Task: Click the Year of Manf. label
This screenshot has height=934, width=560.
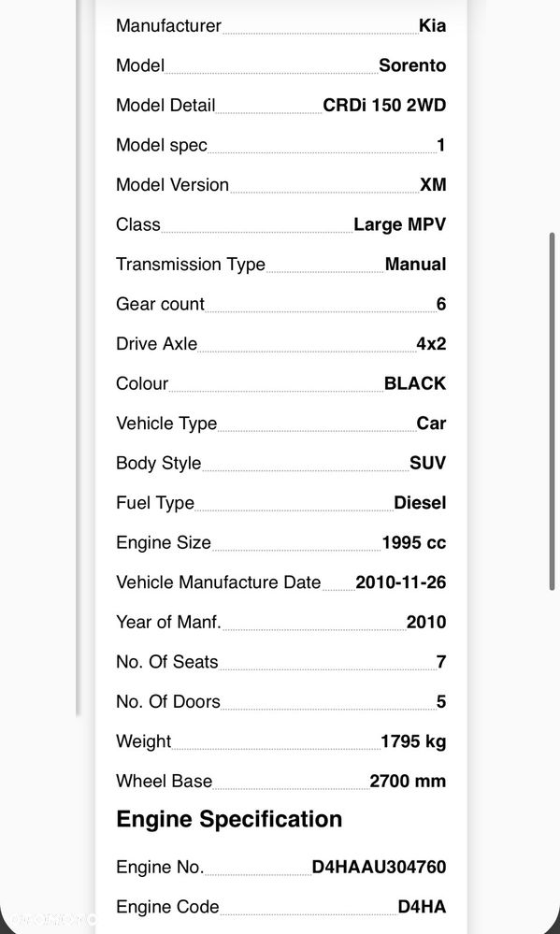Action: click(168, 622)
